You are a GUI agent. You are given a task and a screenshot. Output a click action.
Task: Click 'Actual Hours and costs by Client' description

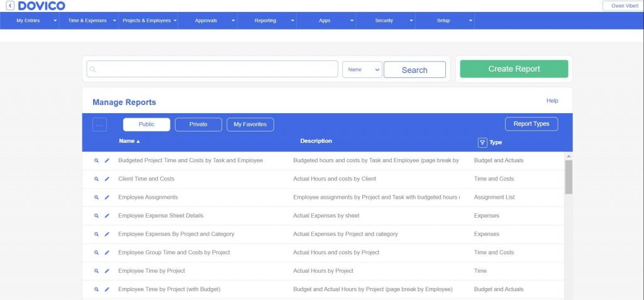point(335,179)
